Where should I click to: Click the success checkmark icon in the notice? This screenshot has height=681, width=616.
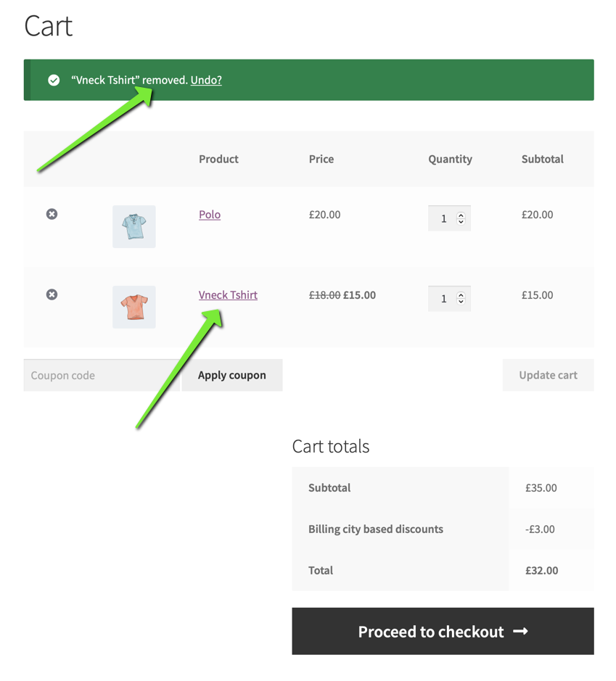coord(54,80)
